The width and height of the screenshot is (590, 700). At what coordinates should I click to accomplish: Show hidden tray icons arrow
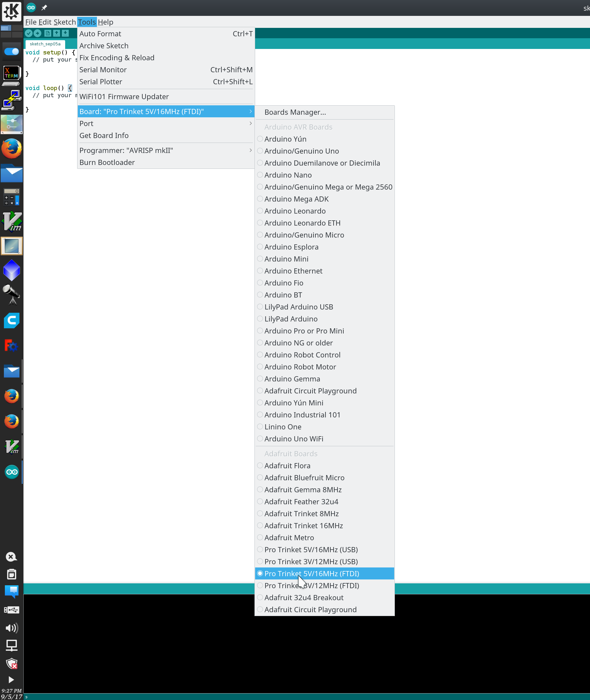coord(11,680)
